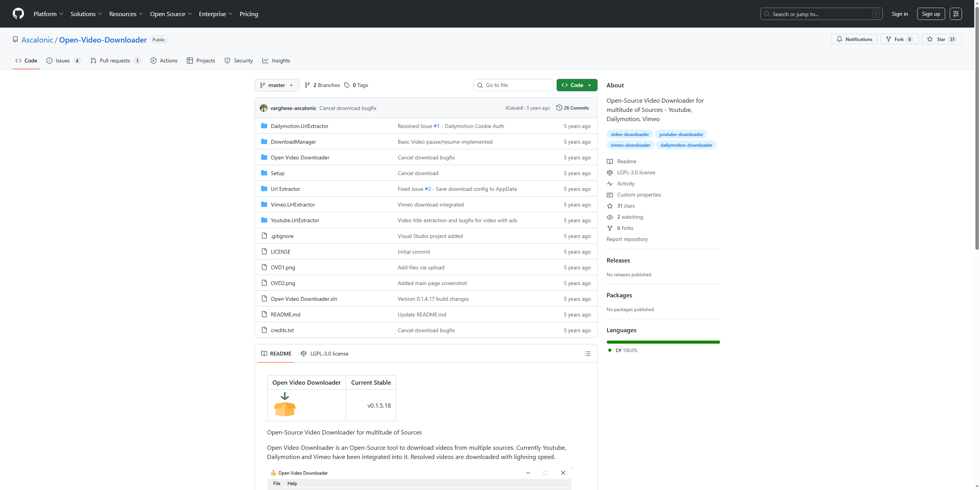The height and width of the screenshot is (490, 980).
Task: Fork the repository
Action: click(x=898, y=39)
